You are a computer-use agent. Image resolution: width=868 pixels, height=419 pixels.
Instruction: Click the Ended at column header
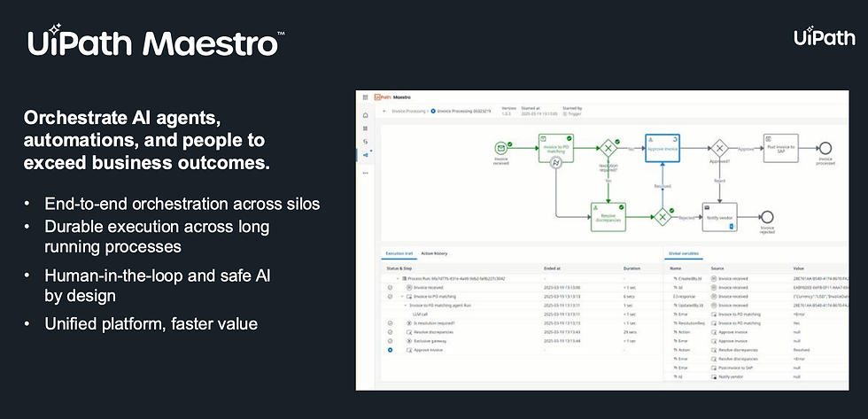point(551,268)
